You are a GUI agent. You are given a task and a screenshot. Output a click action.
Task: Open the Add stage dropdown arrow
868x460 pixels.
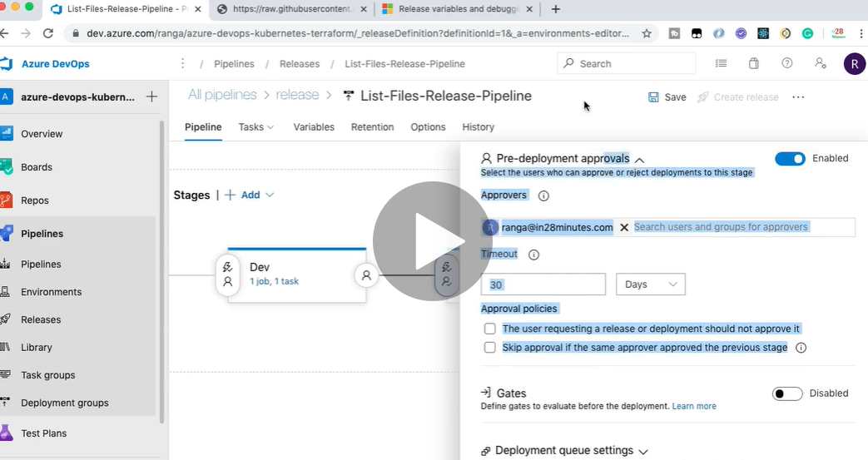click(270, 195)
